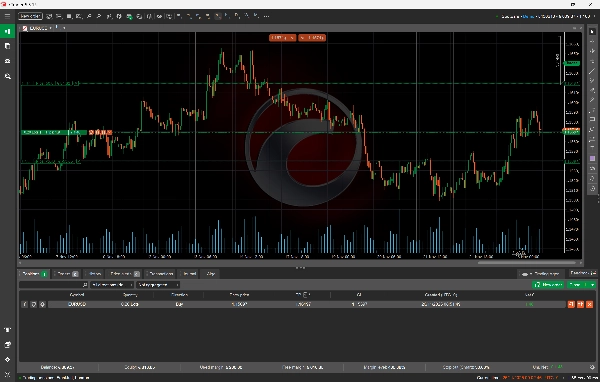600x382 pixels.
Task: Open the Copy section in left sidebar
Action: 7,46
